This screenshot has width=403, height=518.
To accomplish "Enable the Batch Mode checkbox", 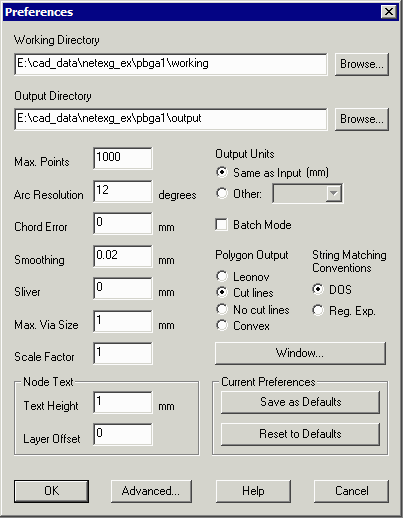I will (222, 225).
